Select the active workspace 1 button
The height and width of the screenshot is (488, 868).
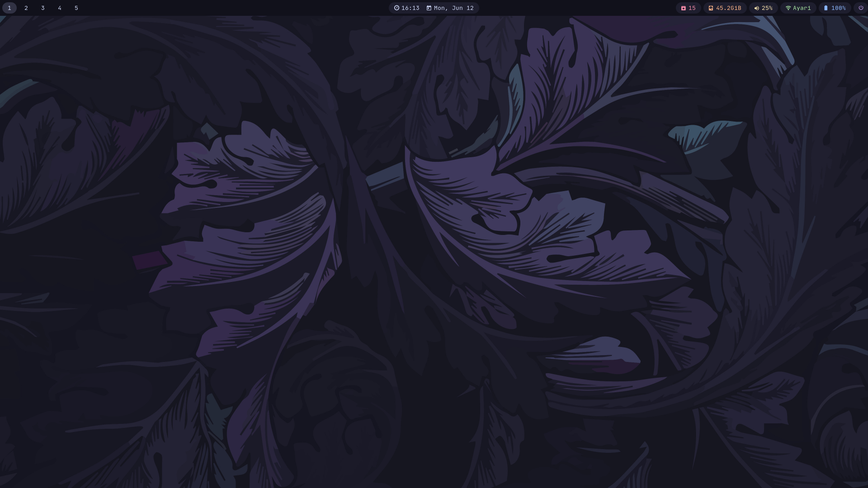[9, 8]
